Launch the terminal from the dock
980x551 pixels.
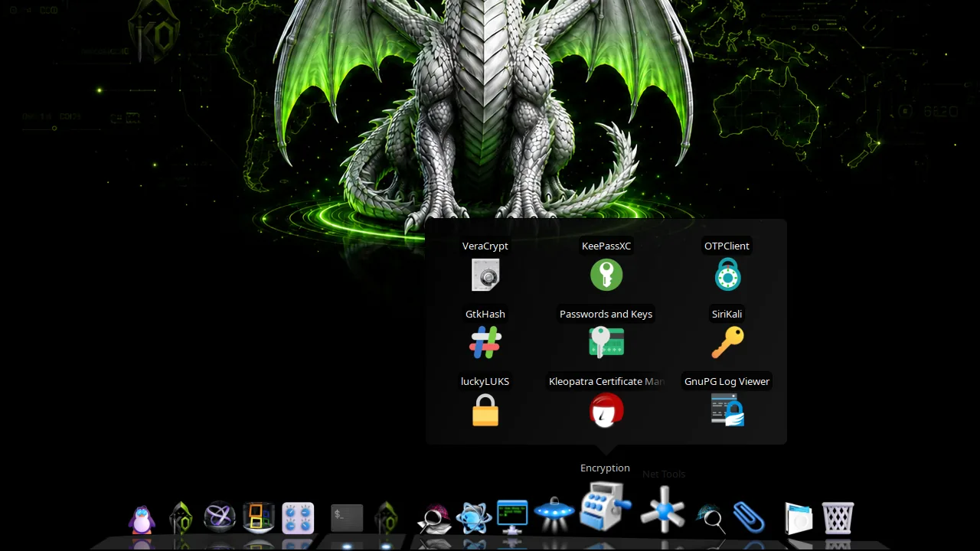(347, 517)
